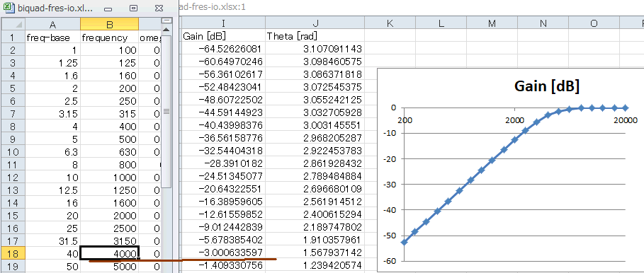Image resolution: width=644 pixels, height=273 pixels.
Task: Select frequency cell with value 100
Action: [x=109, y=50]
